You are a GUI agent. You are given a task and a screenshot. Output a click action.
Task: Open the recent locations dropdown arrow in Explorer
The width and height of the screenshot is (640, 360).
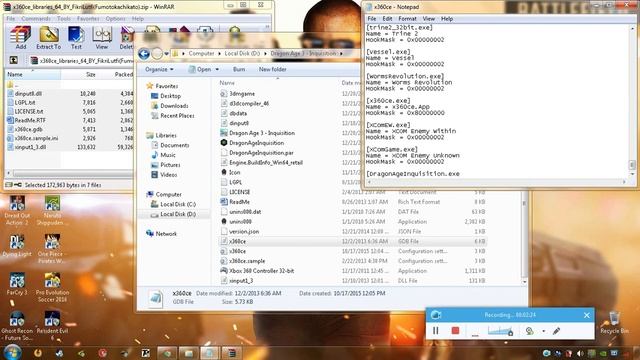pyautogui.click(x=167, y=53)
